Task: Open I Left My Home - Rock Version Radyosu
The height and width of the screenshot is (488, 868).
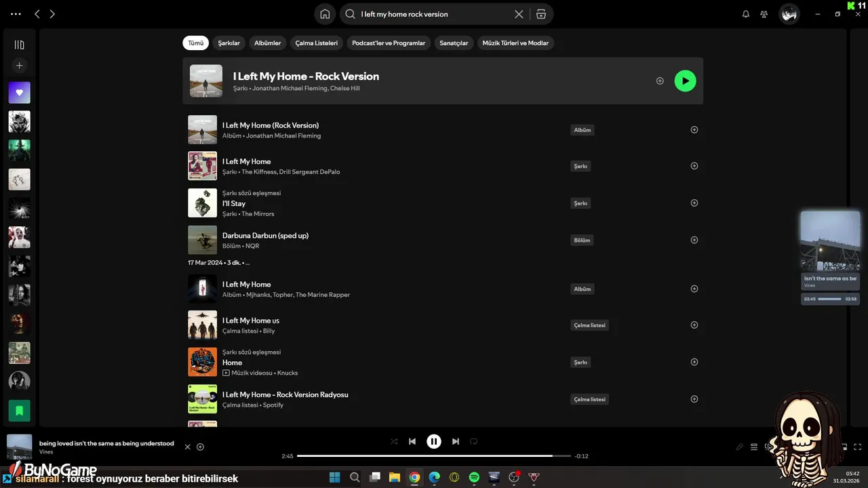Action: pyautogui.click(x=285, y=394)
